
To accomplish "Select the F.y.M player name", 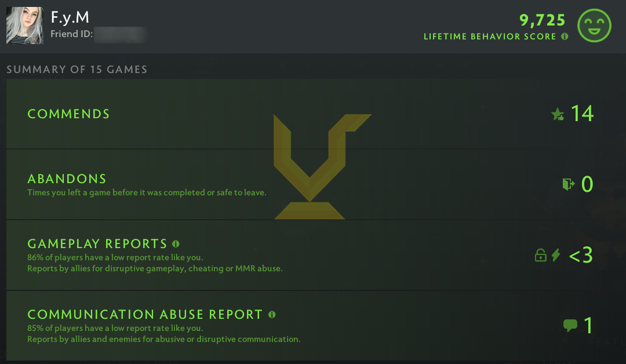I will coord(70,17).
